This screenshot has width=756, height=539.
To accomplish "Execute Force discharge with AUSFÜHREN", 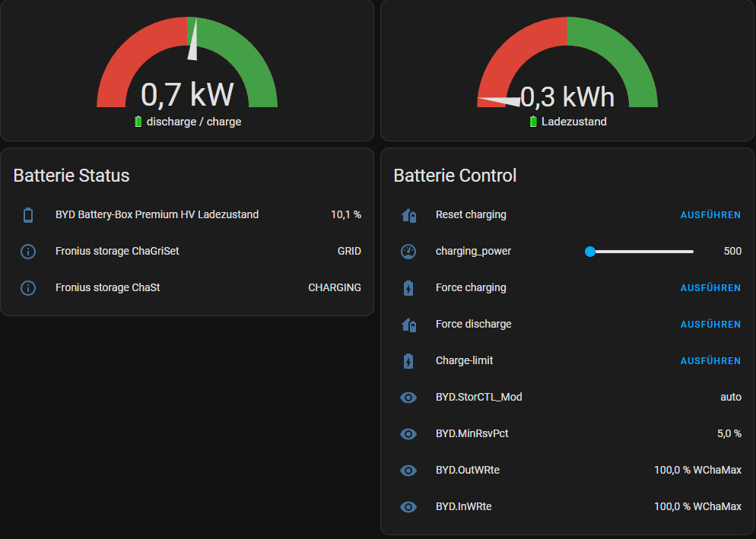I will tap(710, 325).
